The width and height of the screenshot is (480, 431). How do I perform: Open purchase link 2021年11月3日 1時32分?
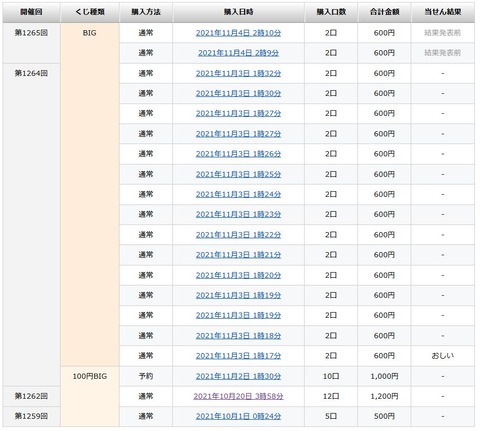pyautogui.click(x=238, y=73)
